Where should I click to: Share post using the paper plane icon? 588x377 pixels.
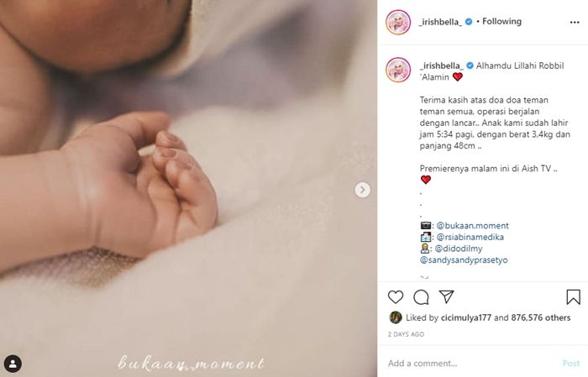tap(446, 296)
